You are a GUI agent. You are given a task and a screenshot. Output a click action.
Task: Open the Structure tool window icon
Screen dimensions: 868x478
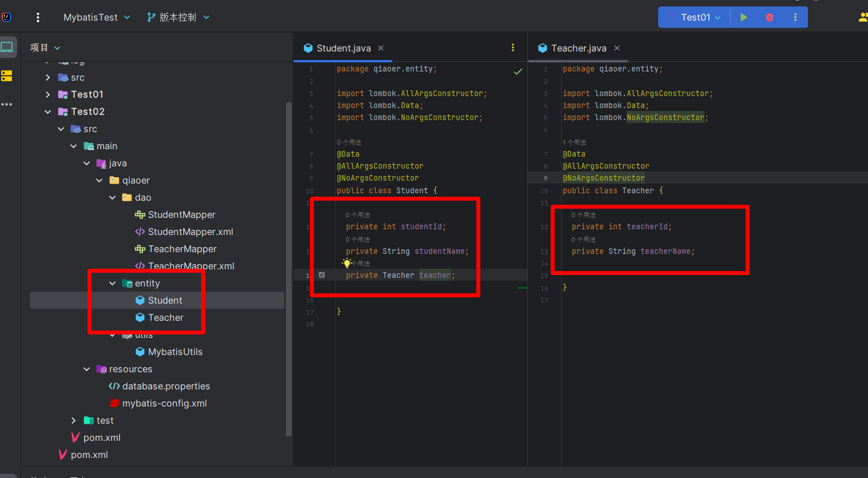[7, 75]
